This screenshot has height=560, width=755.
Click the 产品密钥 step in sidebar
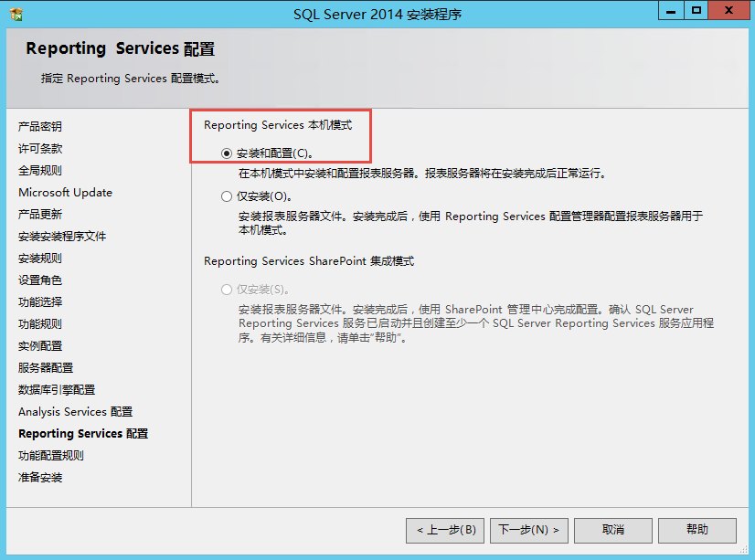(40, 127)
